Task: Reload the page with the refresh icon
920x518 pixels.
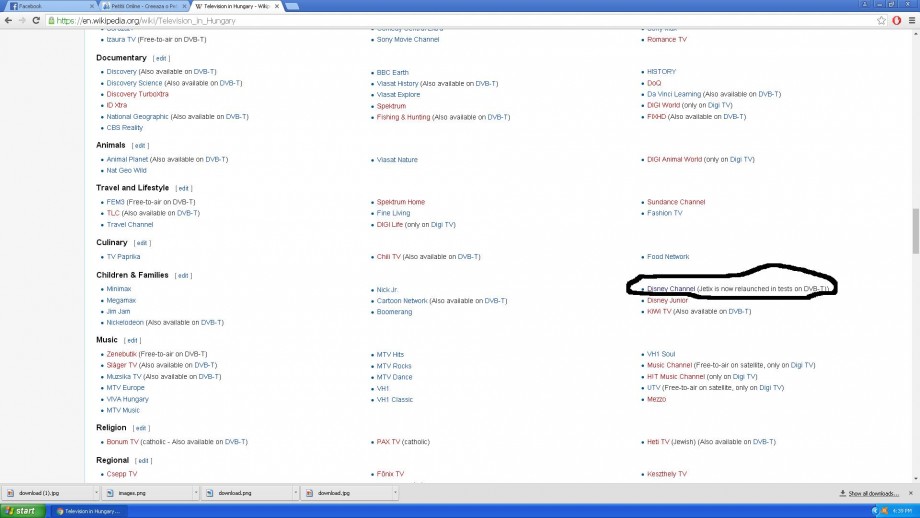Action: pyautogui.click(x=36, y=21)
